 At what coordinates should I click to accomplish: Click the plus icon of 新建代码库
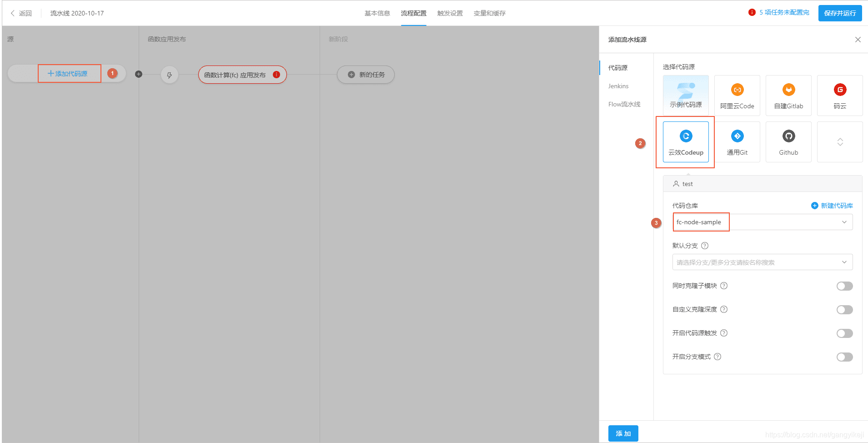click(x=815, y=206)
